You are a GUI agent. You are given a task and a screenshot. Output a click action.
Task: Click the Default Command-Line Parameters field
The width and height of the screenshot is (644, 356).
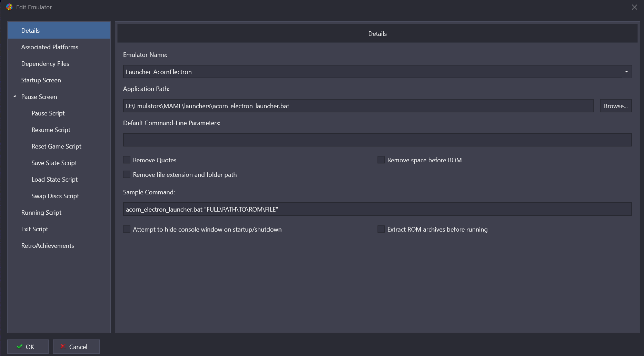point(377,140)
